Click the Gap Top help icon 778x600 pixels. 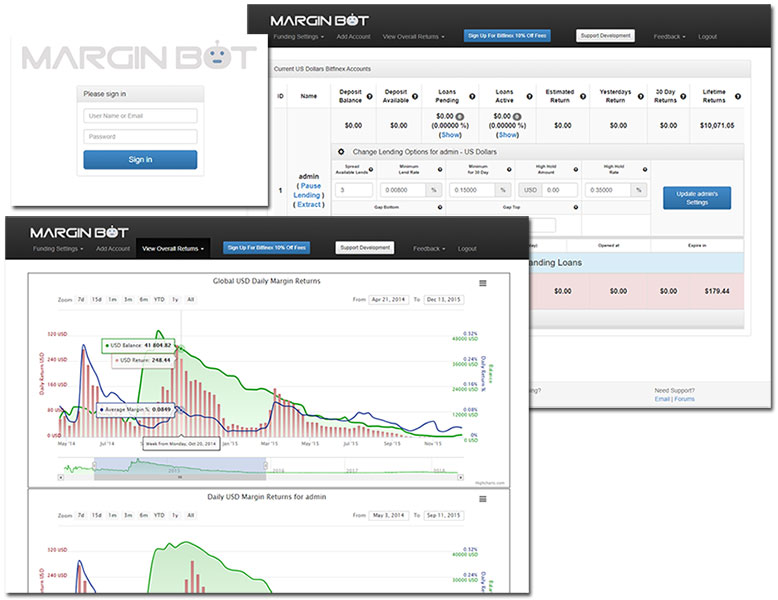pyautogui.click(x=576, y=207)
